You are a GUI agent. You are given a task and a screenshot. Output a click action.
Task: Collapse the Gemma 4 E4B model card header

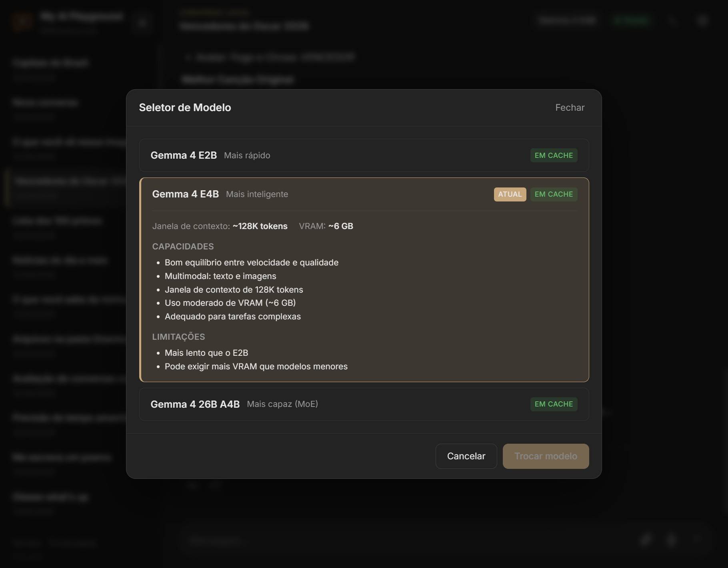pyautogui.click(x=364, y=194)
